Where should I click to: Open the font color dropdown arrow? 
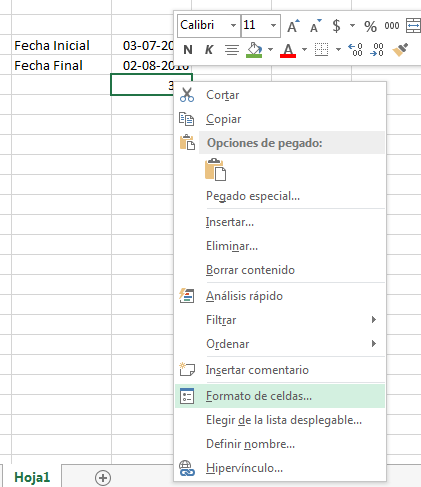click(x=304, y=50)
